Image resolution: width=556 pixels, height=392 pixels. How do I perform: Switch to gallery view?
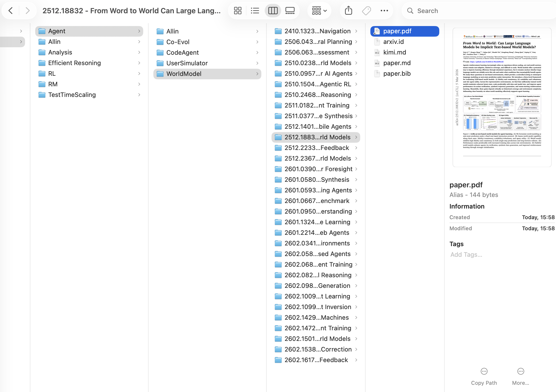[x=290, y=11]
